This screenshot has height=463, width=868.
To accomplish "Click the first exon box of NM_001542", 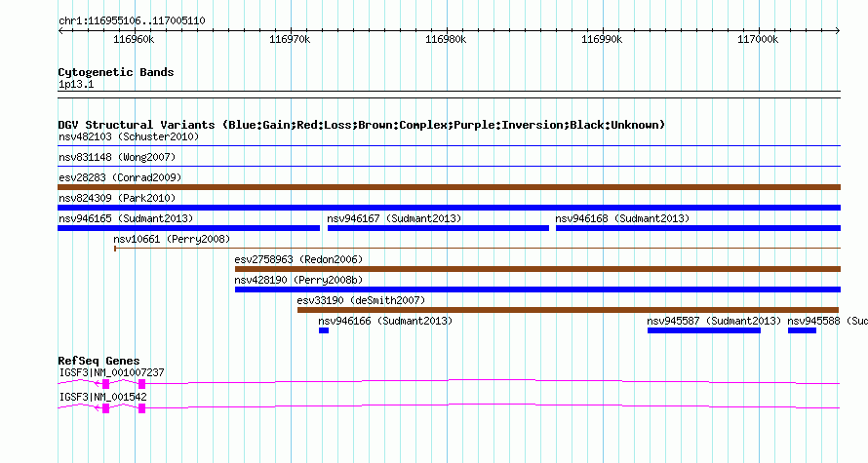I will [x=105, y=408].
